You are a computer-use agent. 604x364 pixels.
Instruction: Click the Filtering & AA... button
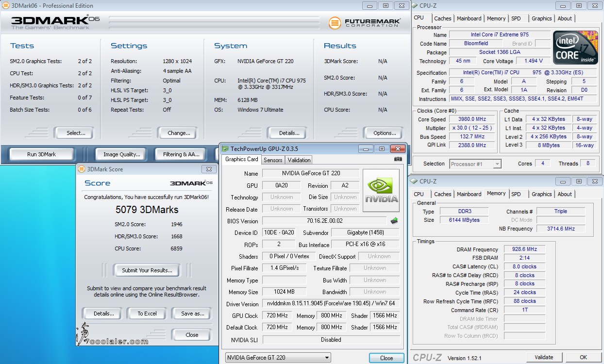click(181, 154)
